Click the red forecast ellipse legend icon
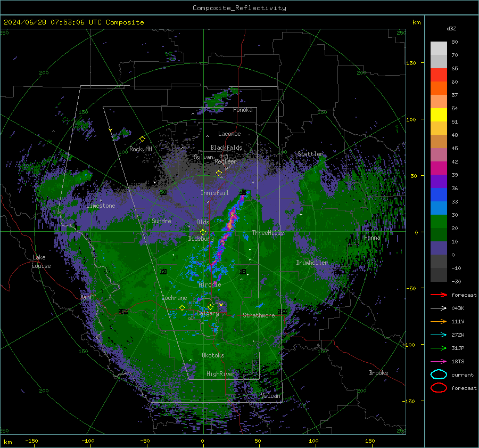This screenshot has width=479, height=448. point(439,388)
